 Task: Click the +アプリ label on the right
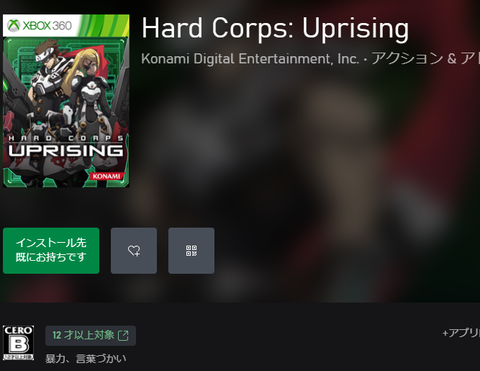[x=461, y=333]
